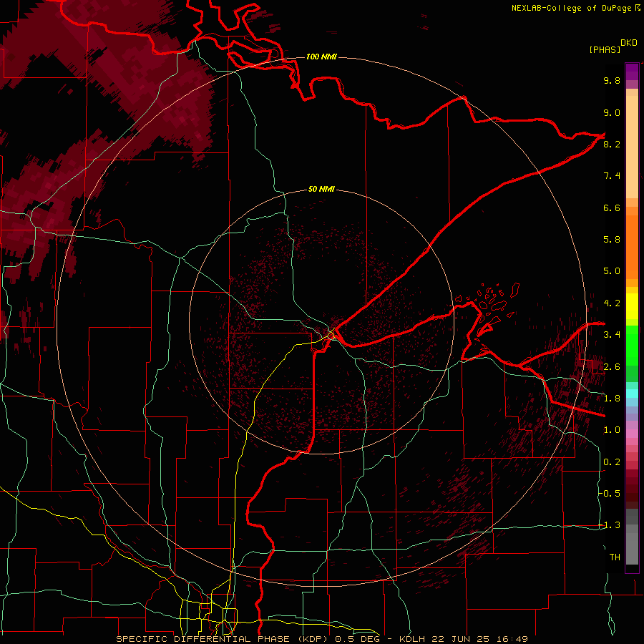Click the 7.4 value on the color scale
This screenshot has width=644, height=644.
point(612,176)
